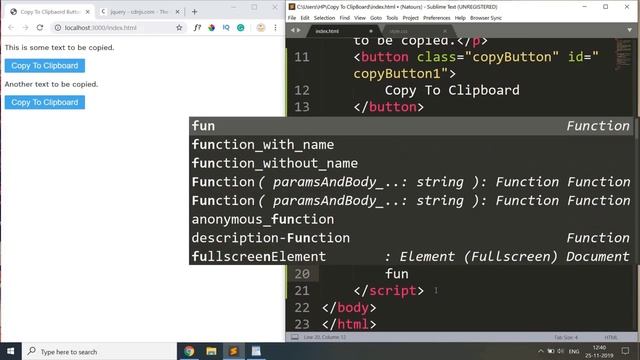Go back in Chrome browser
The width and height of the screenshot is (640, 360).
tap(11, 28)
